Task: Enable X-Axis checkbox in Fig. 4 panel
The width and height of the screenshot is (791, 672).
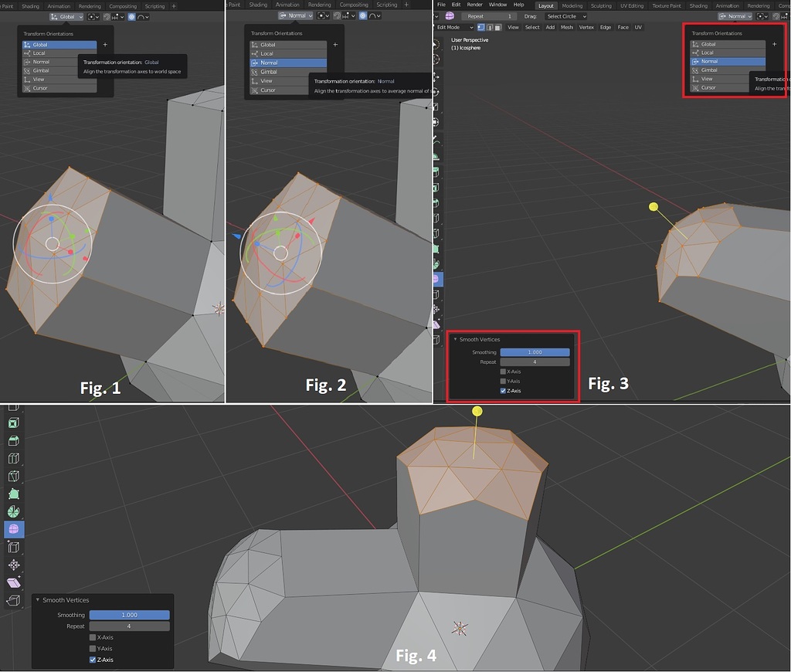Action: (93, 637)
